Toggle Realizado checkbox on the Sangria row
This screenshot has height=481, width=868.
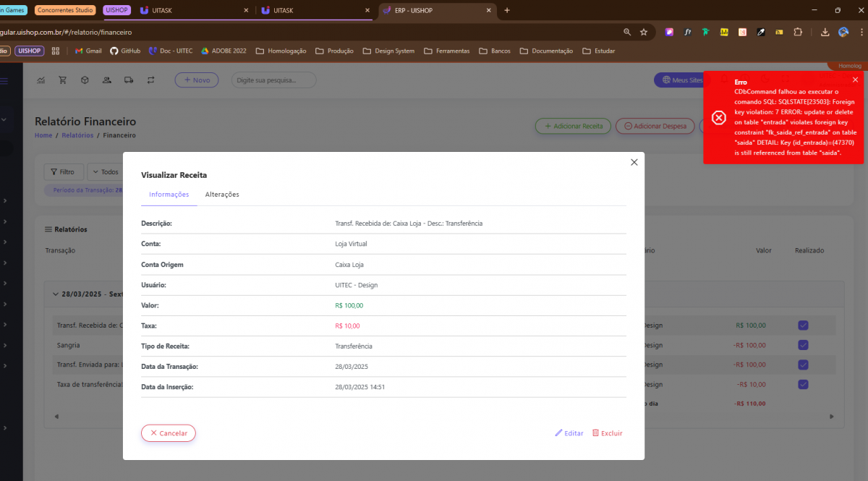tap(803, 345)
